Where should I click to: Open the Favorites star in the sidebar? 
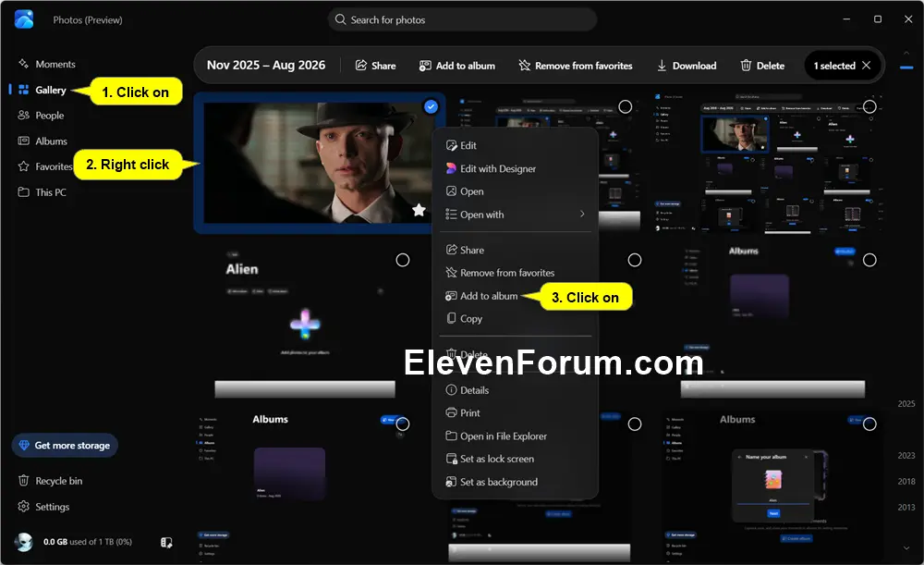tap(24, 166)
